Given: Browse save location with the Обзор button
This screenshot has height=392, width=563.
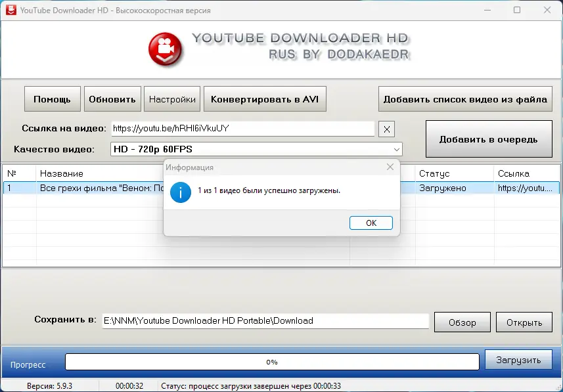Looking at the screenshot, I should pos(462,322).
